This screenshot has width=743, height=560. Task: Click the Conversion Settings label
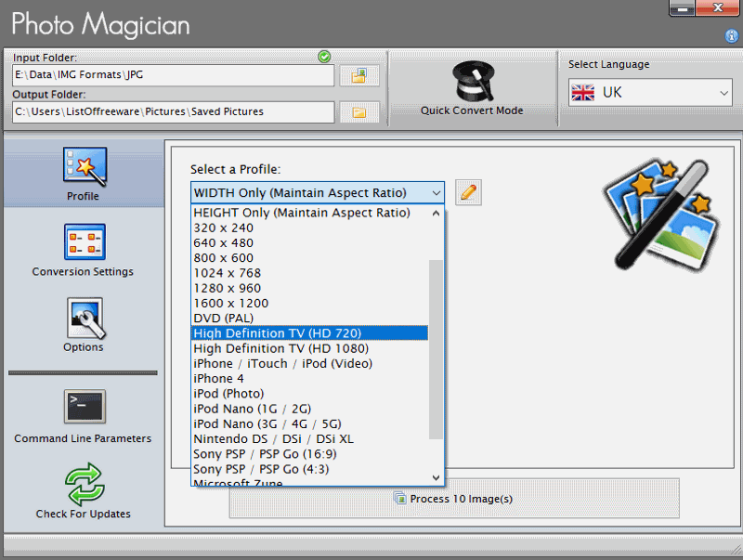tap(83, 272)
